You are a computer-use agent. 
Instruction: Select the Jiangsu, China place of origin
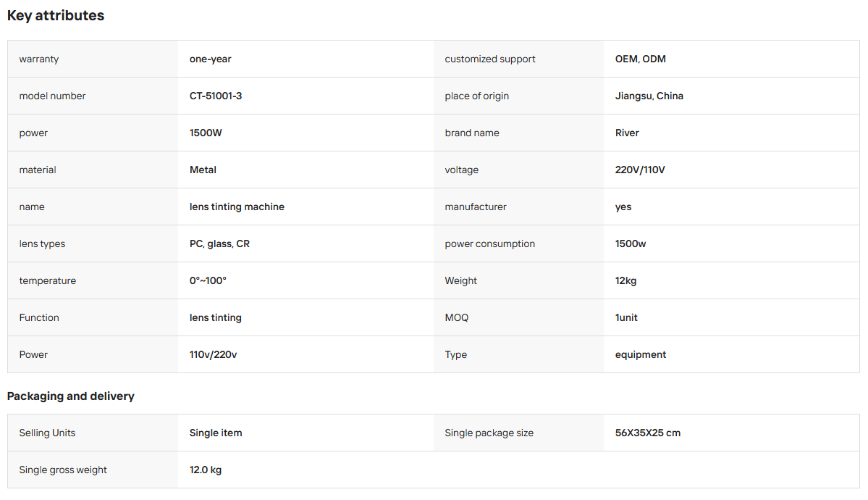click(649, 96)
